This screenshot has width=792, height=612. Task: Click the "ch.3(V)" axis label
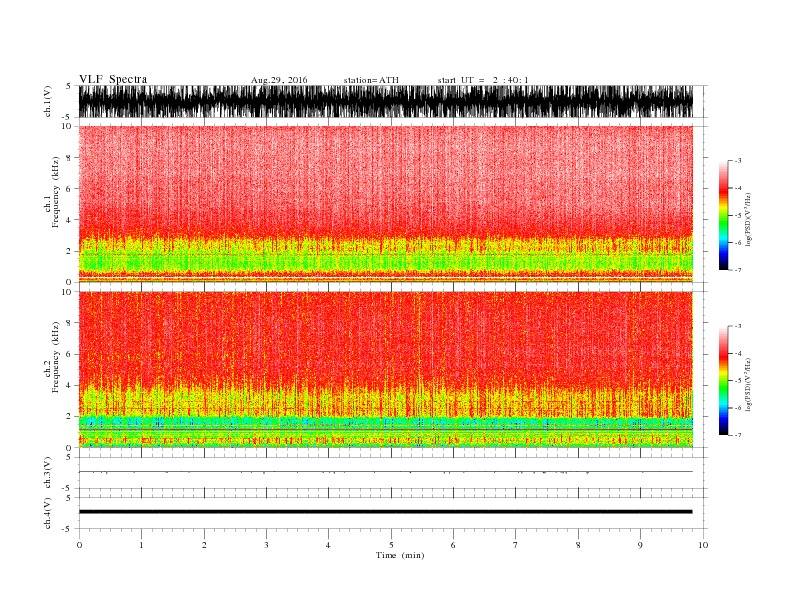(48, 473)
